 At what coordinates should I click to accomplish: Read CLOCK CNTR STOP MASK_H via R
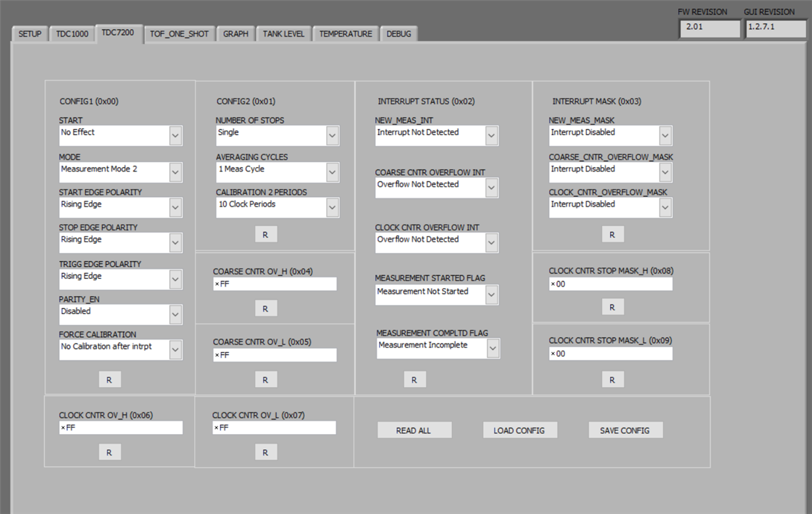pos(613,307)
